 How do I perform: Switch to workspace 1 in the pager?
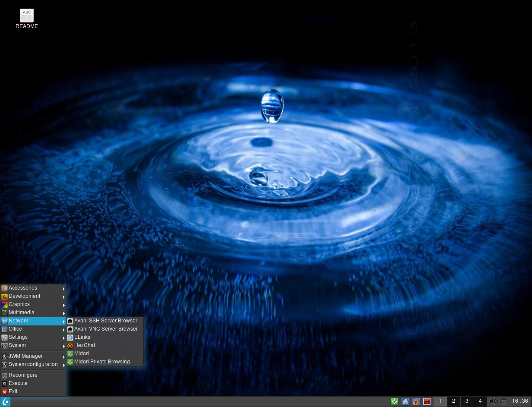click(440, 401)
